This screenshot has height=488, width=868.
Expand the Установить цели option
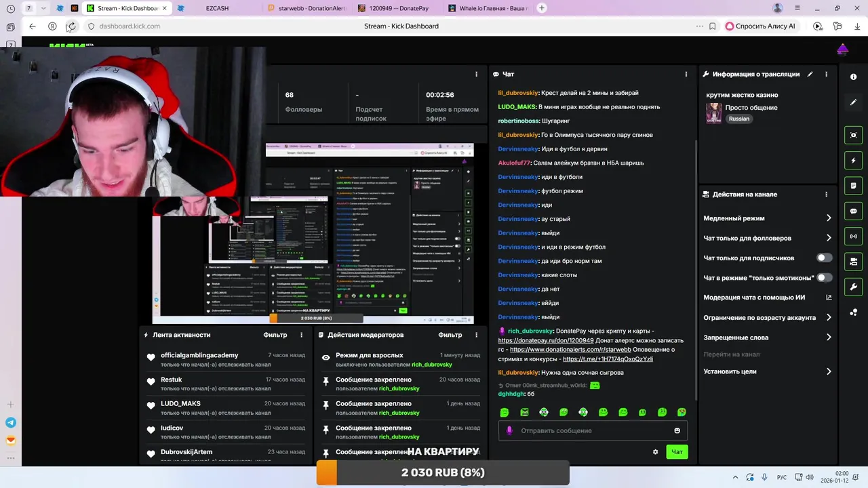767,371
